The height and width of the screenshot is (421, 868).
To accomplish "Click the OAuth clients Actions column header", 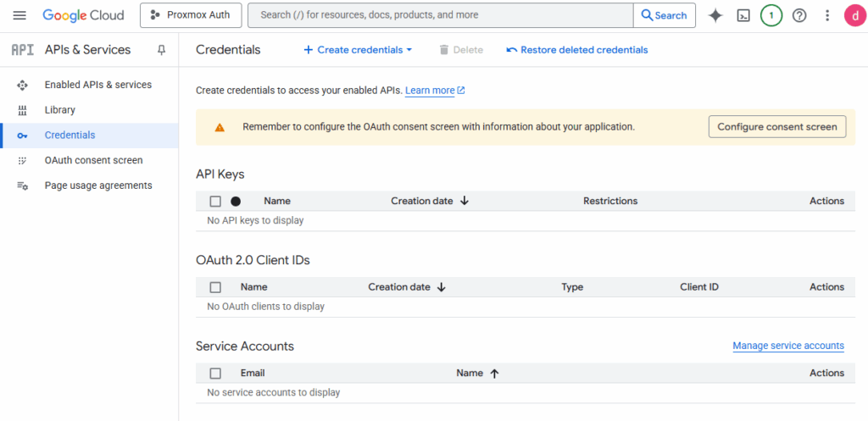I will pyautogui.click(x=826, y=287).
